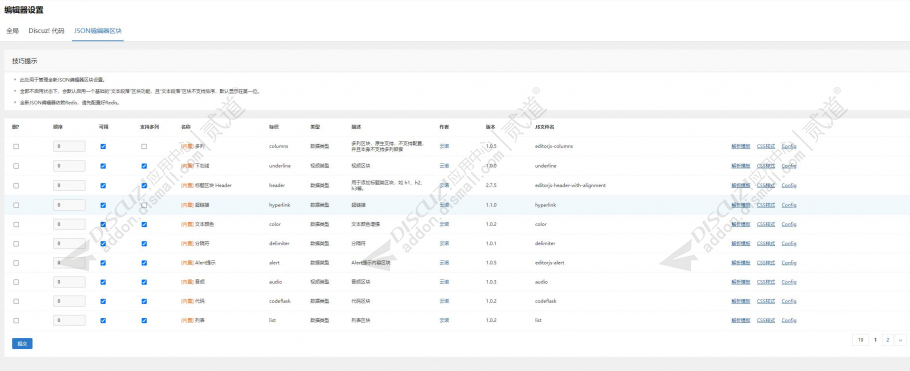Disable 支持多列 for the delimiter row
Screen dimensions: 910x371
[144, 244]
